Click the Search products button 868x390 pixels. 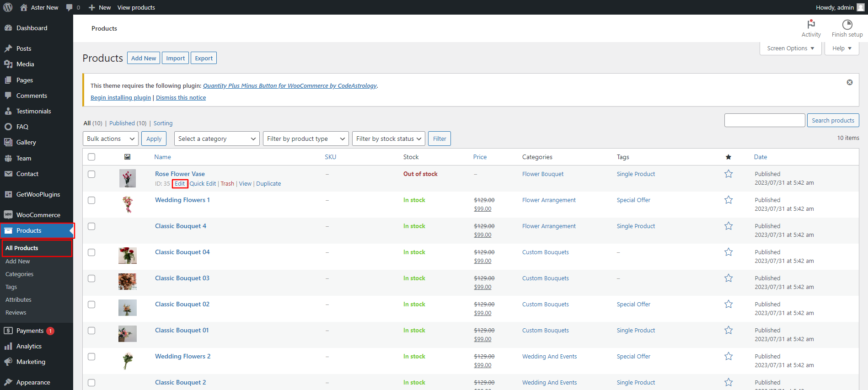(x=833, y=120)
